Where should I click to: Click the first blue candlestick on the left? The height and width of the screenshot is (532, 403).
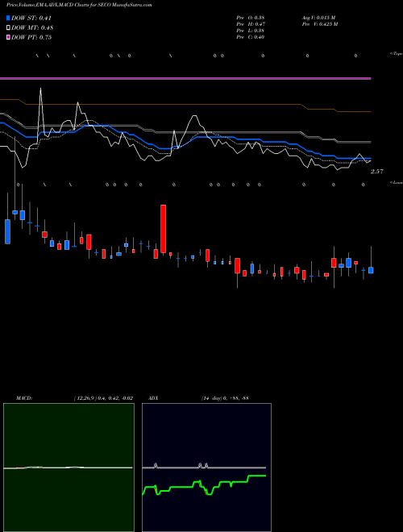pos(7,231)
